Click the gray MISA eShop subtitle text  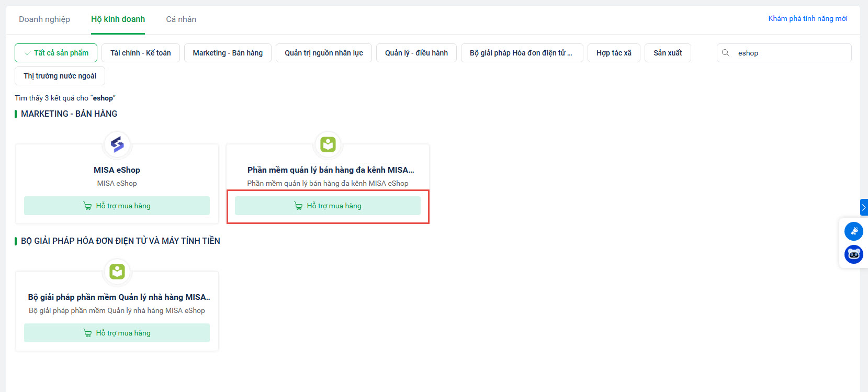(117, 183)
